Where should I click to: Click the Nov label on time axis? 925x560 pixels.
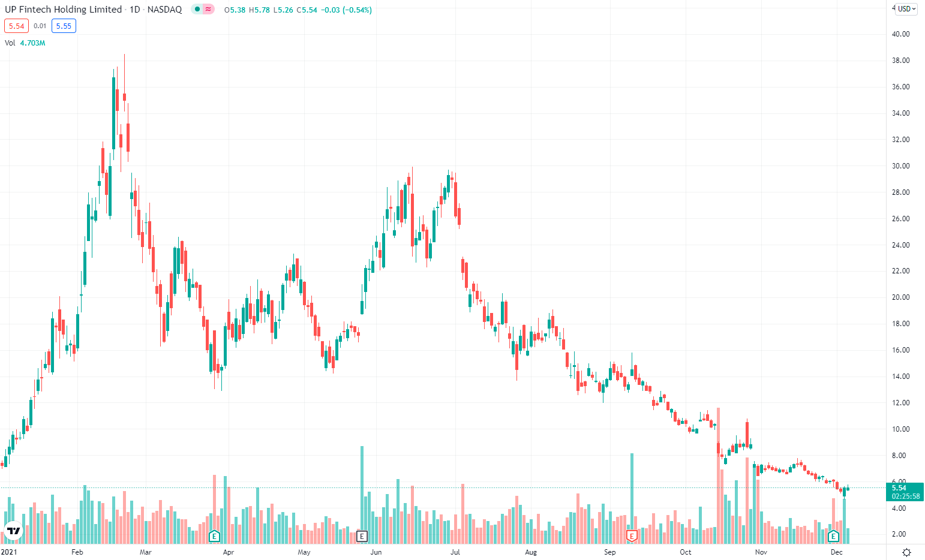point(761,552)
